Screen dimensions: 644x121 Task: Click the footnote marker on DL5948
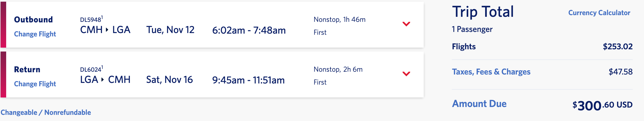(x=102, y=17)
